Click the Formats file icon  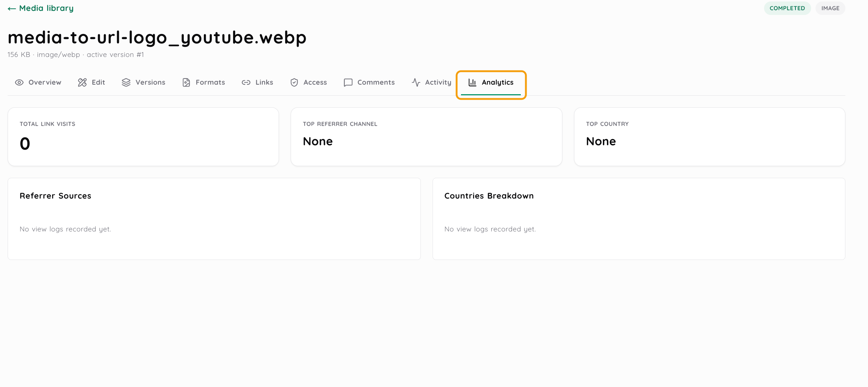tap(186, 83)
